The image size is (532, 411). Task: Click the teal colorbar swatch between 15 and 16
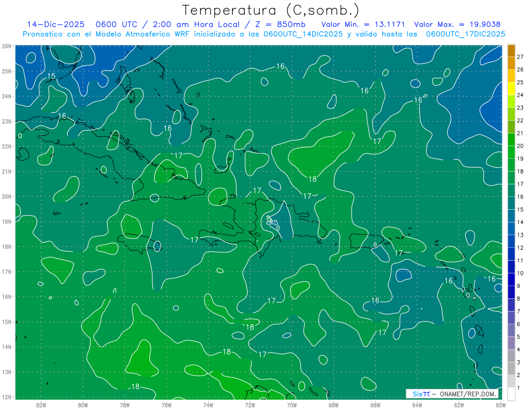coord(511,203)
